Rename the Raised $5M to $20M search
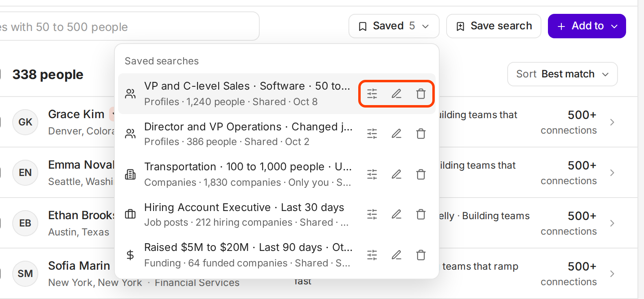Image resolution: width=644 pixels, height=299 pixels. (x=396, y=255)
